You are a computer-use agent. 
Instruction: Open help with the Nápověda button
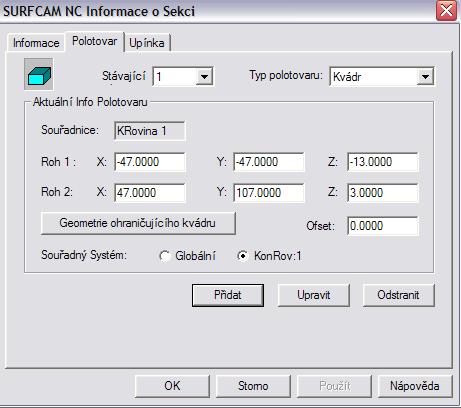[x=415, y=386]
